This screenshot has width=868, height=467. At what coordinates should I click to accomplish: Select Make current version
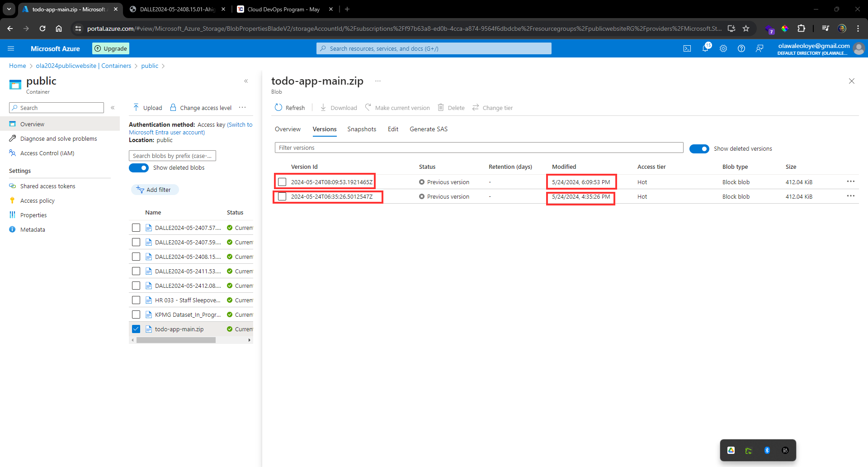[x=397, y=107]
